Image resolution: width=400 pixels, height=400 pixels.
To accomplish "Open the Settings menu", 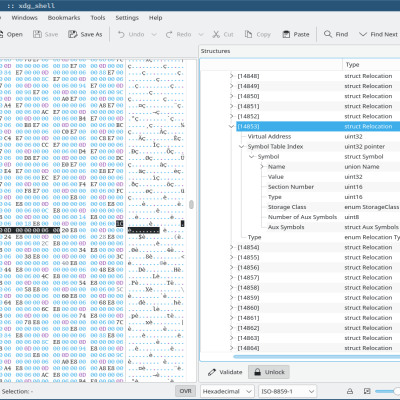I will (127, 18).
